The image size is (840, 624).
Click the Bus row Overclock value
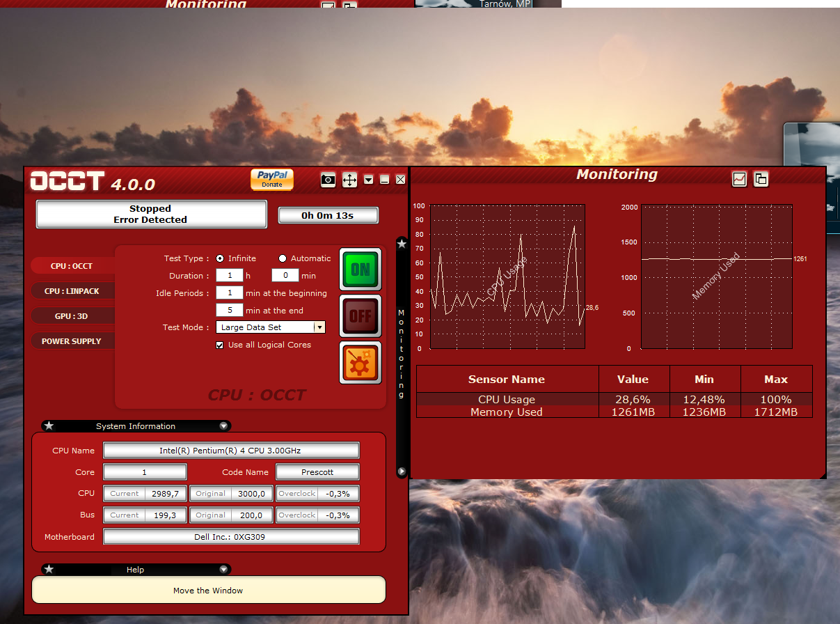point(339,515)
